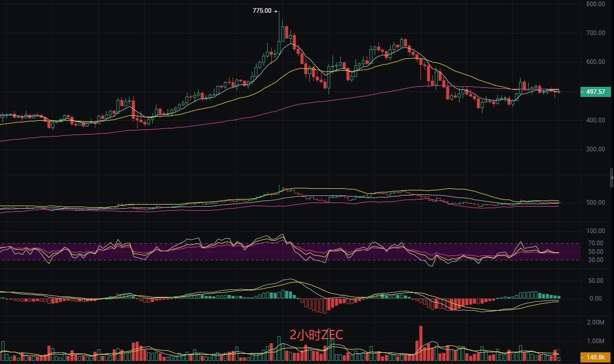Click the green 497.57 current price tag
The height and width of the screenshot is (364, 614).
(x=594, y=92)
